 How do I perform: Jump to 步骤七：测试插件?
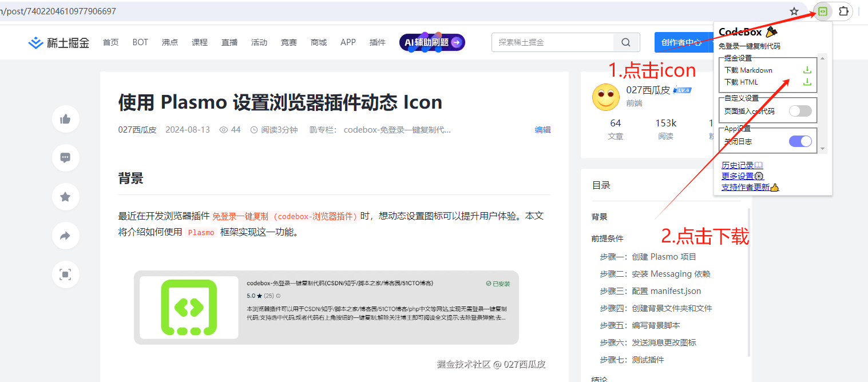(x=632, y=360)
